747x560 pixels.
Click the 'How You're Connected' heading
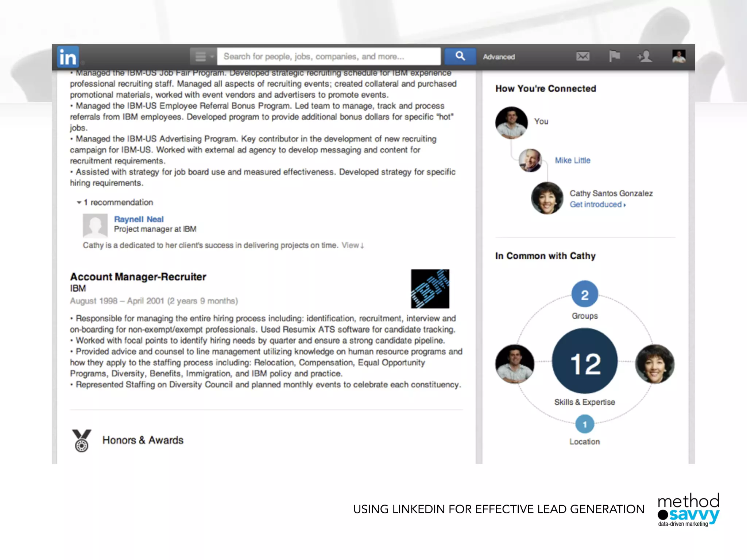[x=546, y=89]
